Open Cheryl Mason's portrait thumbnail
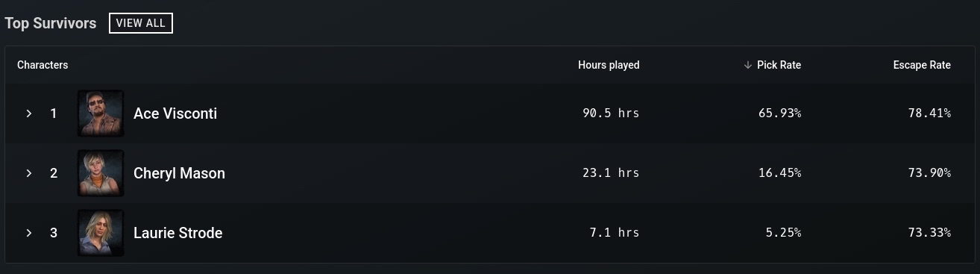Image resolution: width=980 pixels, height=274 pixels. [x=101, y=173]
